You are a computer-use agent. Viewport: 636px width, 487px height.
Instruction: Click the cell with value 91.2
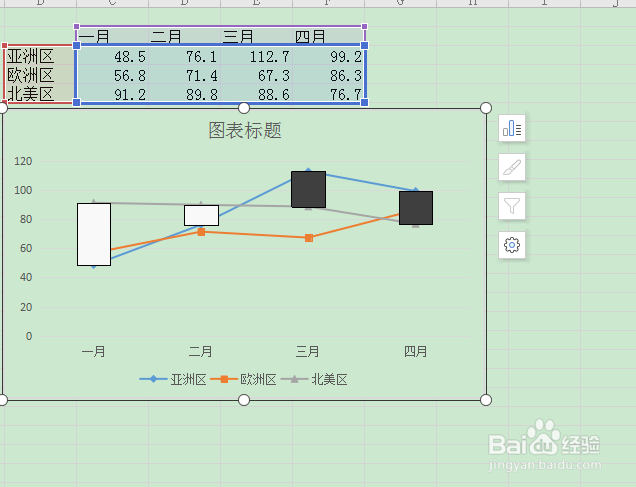112,94
